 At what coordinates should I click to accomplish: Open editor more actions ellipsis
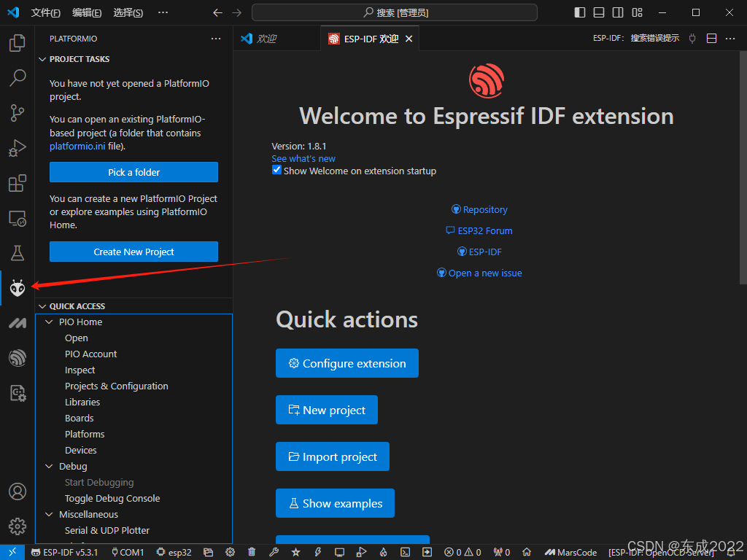[x=730, y=39]
